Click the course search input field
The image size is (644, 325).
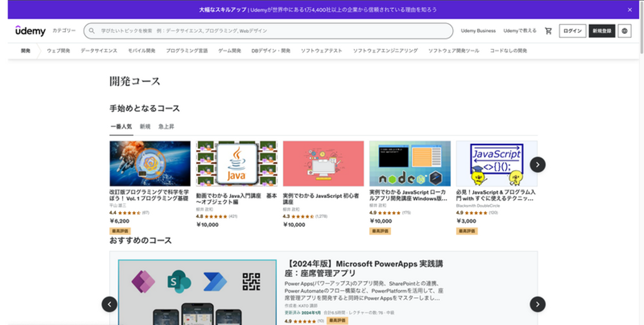pos(268,31)
